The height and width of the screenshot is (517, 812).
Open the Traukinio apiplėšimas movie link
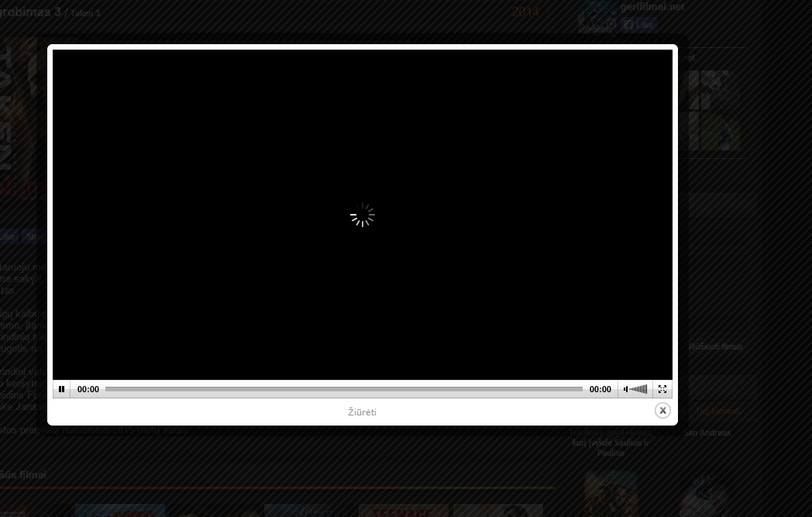(611, 443)
